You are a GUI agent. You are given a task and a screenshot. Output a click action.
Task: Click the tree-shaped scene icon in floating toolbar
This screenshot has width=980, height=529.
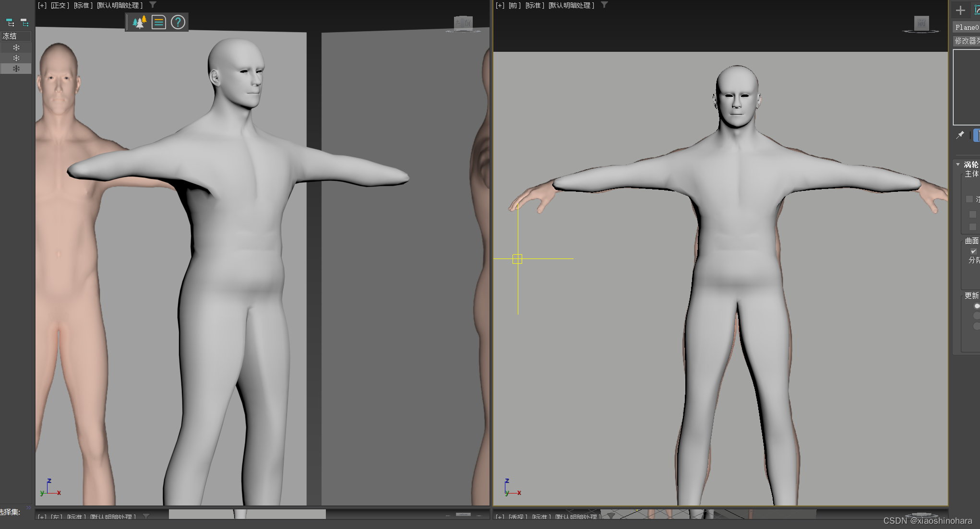[139, 22]
